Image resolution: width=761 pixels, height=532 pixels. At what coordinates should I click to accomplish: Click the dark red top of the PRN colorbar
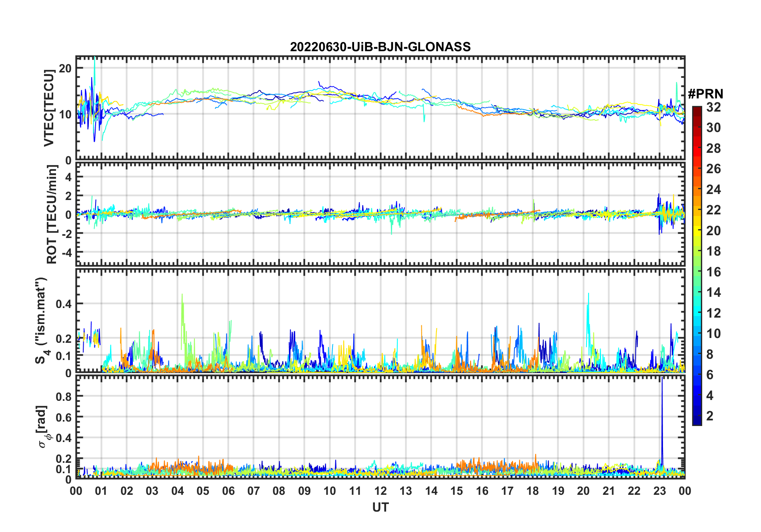click(x=697, y=111)
